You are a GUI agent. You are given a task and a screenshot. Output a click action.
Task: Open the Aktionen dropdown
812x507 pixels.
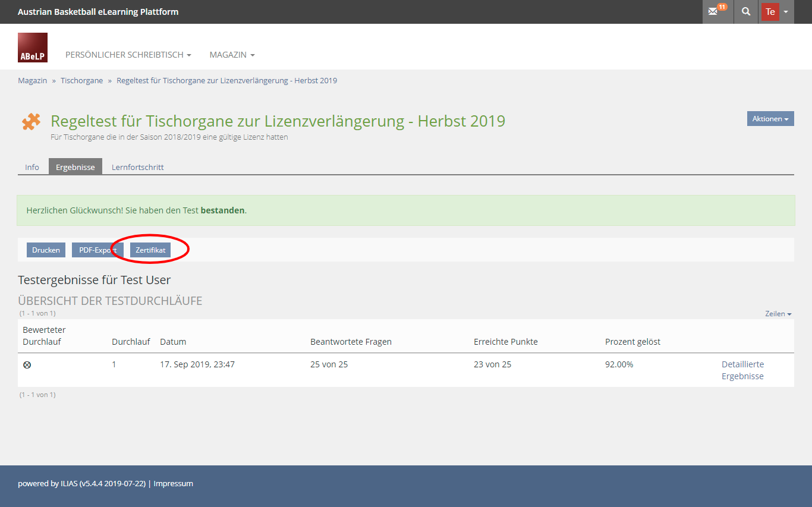coord(770,119)
